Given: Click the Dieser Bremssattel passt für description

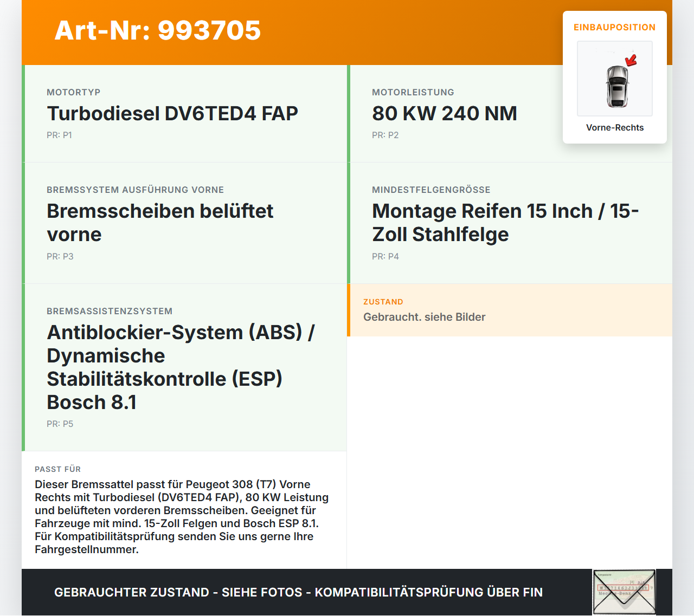Looking at the screenshot, I should pos(182,517).
